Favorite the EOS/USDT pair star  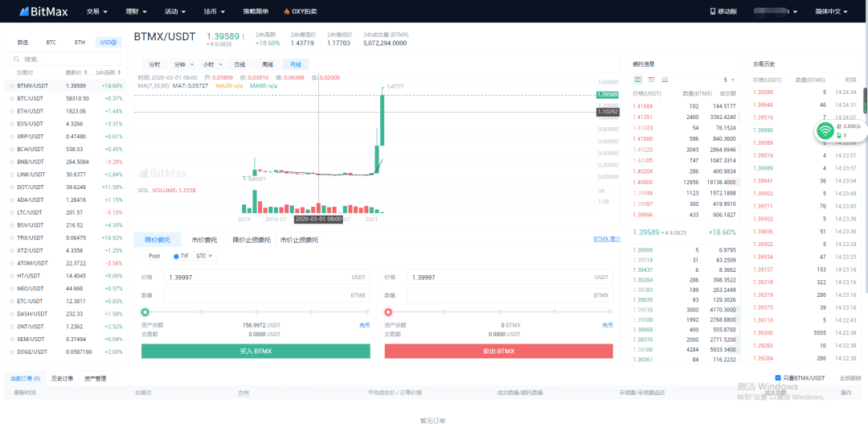12,124
